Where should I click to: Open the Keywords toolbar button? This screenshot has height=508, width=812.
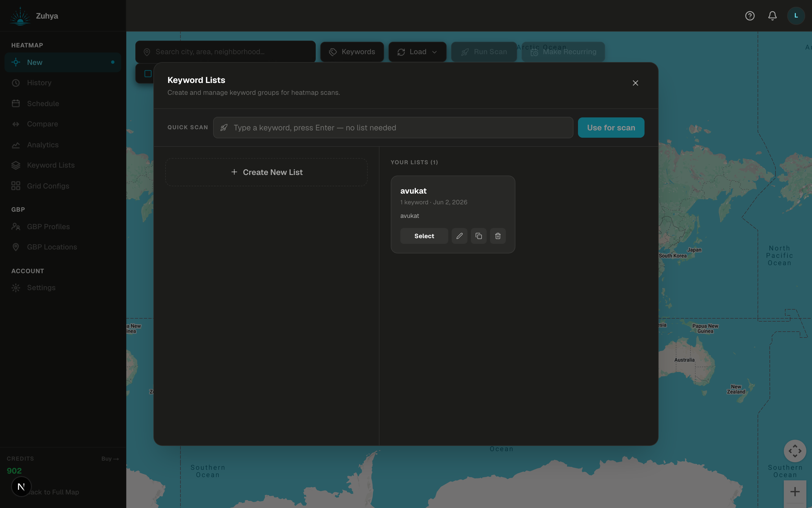coord(352,52)
